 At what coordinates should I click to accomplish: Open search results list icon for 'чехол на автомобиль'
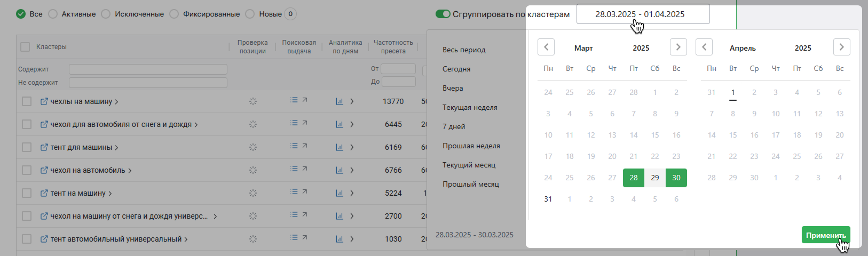point(294,169)
